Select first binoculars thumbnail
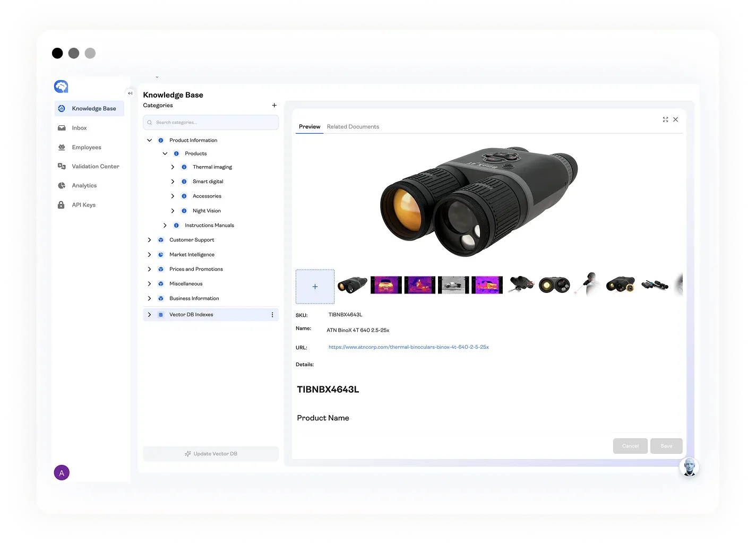 coord(353,285)
